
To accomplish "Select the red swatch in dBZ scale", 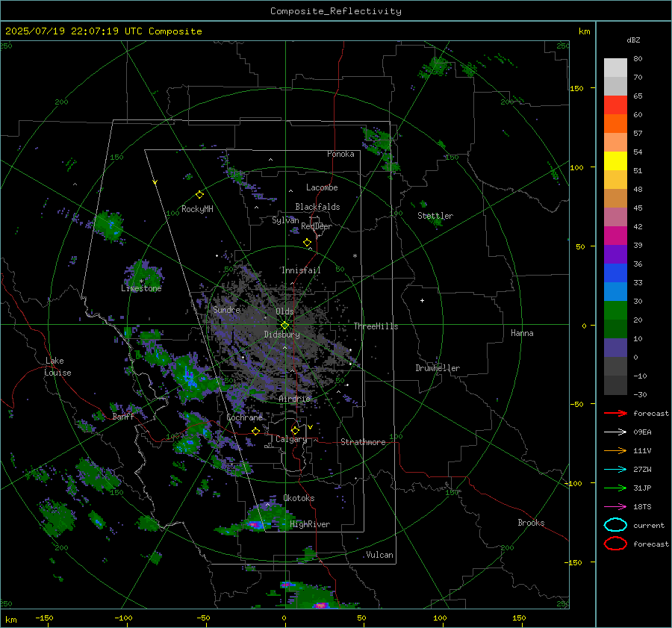I will coord(615,105).
